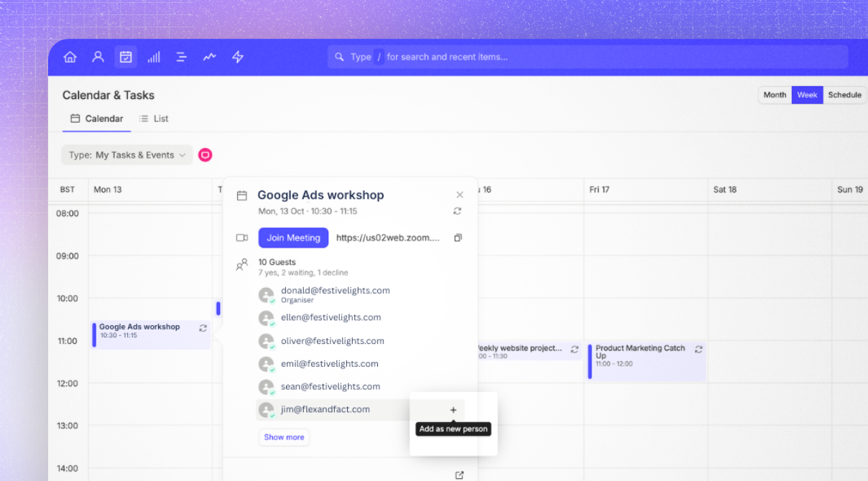Switch to Schedule view
Screen dimensions: 868x481
point(844,95)
